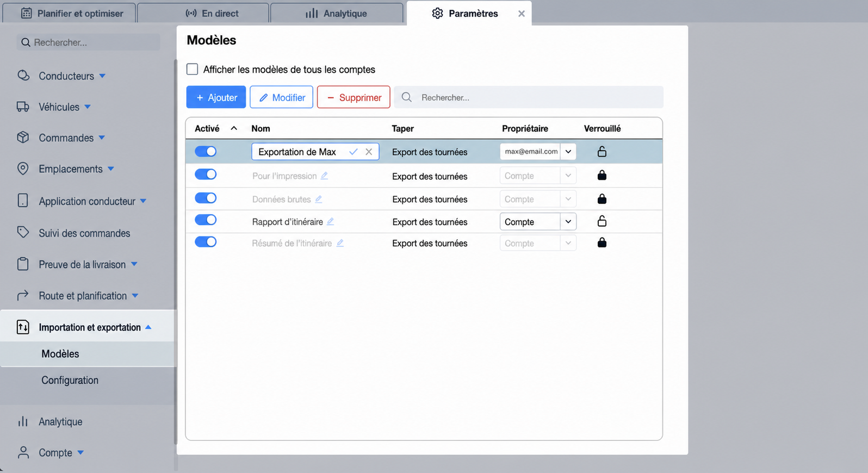
Task: Toggle activation of 'Exportation de Max'
Action: point(206,151)
